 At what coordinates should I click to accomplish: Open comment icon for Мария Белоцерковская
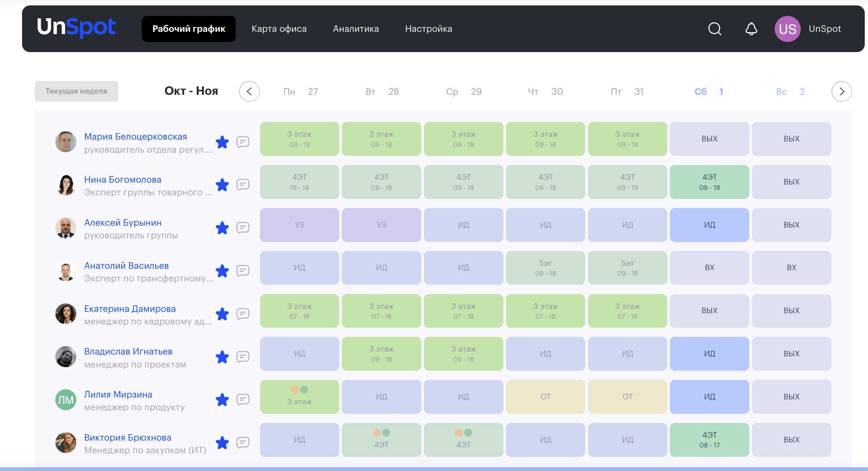[243, 142]
